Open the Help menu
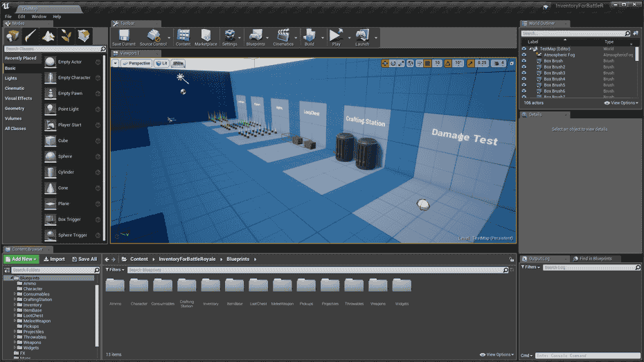 57,17
